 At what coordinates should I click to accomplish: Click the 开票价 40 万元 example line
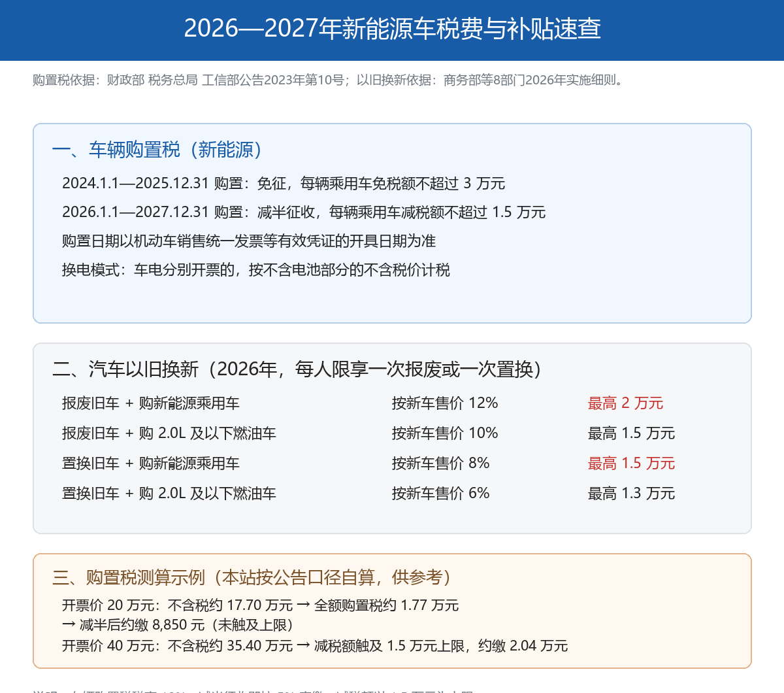pyautogui.click(x=315, y=646)
